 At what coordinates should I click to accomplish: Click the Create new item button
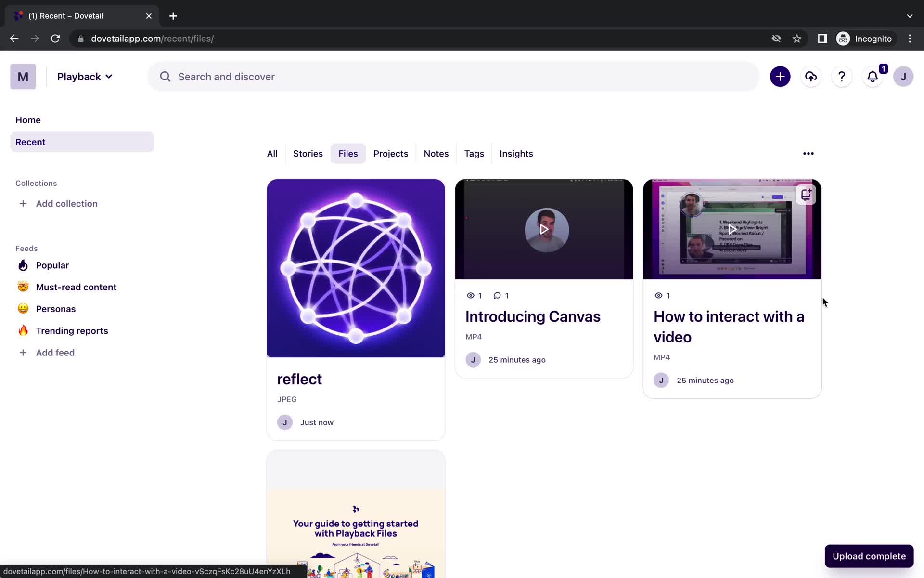click(x=780, y=77)
